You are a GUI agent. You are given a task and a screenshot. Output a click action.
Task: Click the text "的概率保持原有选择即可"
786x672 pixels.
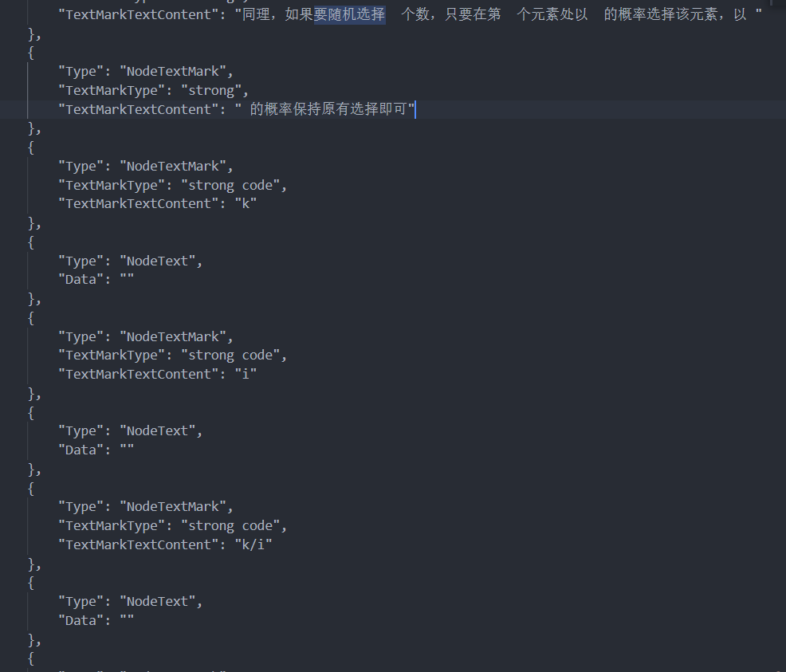(328, 109)
